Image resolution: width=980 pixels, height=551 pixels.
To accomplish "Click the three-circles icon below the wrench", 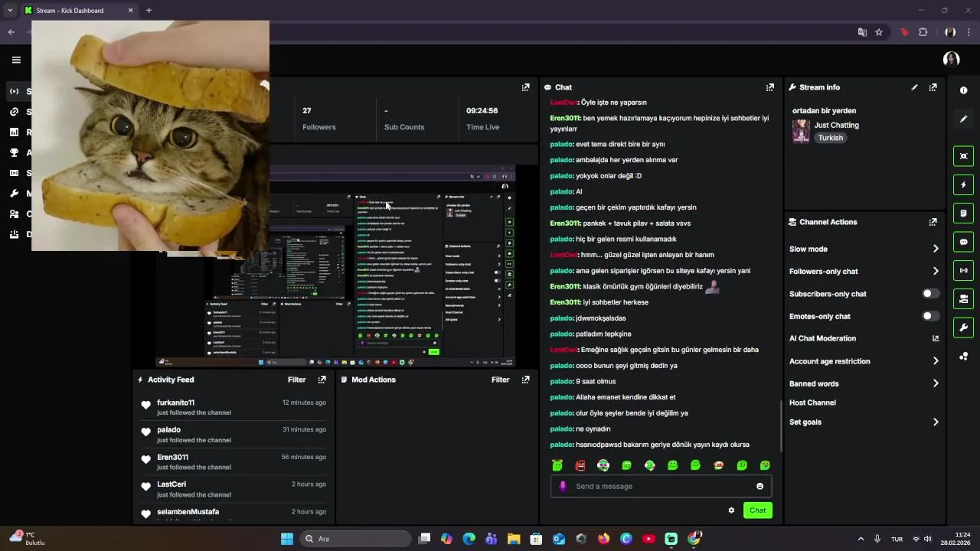I will 963,356.
